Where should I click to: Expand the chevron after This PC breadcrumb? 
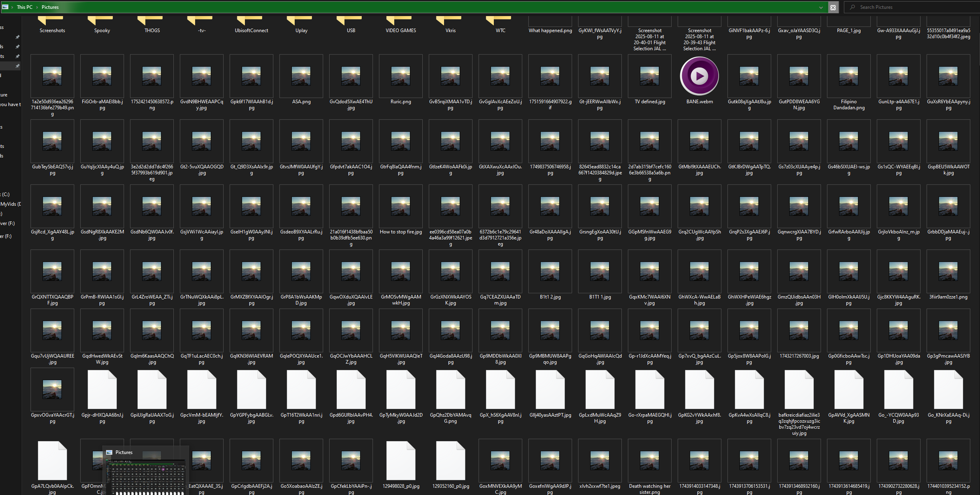tap(37, 7)
